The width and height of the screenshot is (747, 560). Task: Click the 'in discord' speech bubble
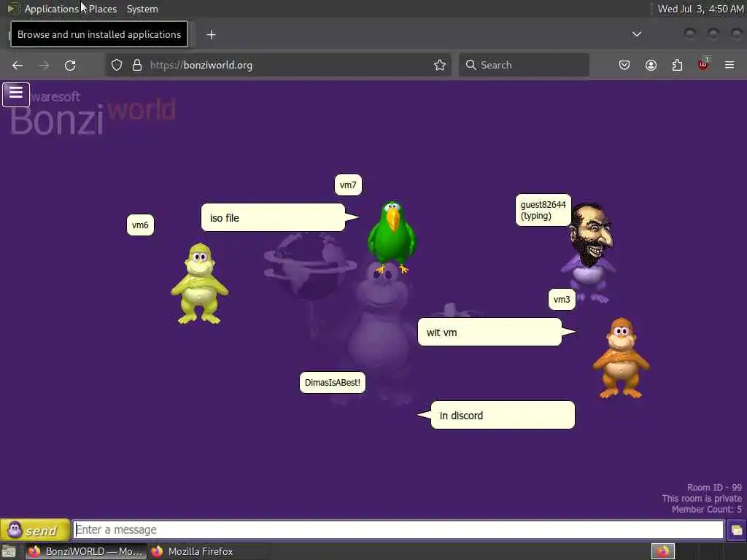click(x=503, y=415)
